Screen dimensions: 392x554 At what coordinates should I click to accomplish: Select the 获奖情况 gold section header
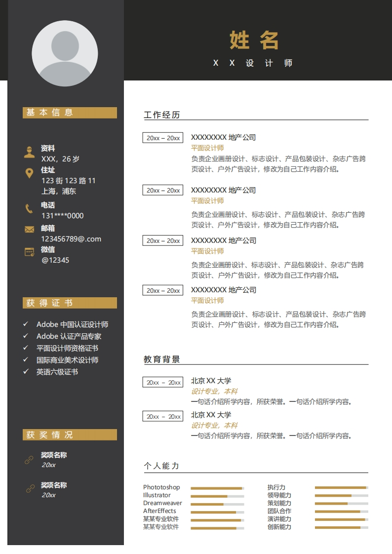click(70, 435)
